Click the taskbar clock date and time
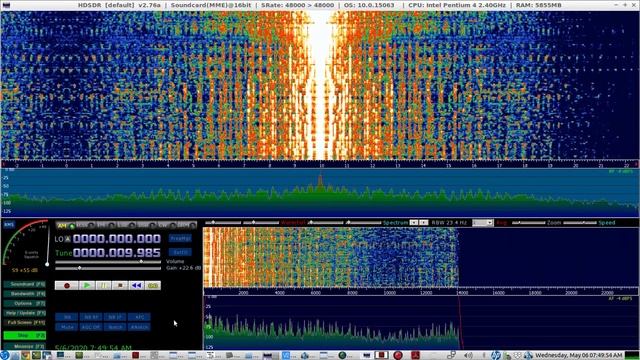 [579, 356]
